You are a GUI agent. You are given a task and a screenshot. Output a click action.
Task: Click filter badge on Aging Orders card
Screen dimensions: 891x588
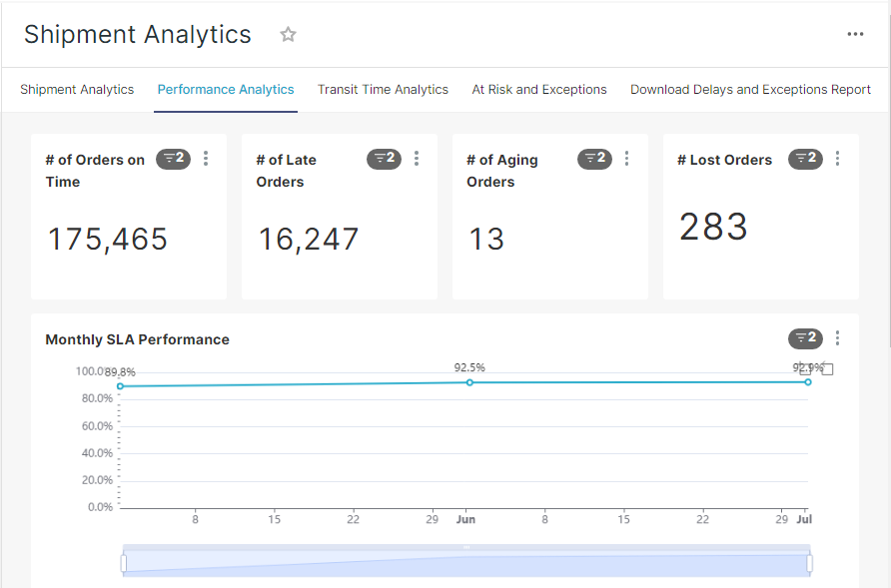click(595, 159)
